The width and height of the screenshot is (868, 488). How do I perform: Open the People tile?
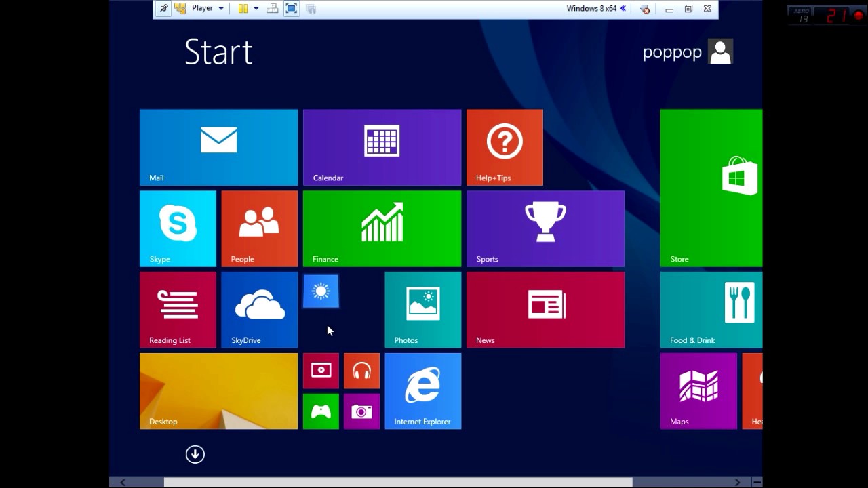coord(259,228)
